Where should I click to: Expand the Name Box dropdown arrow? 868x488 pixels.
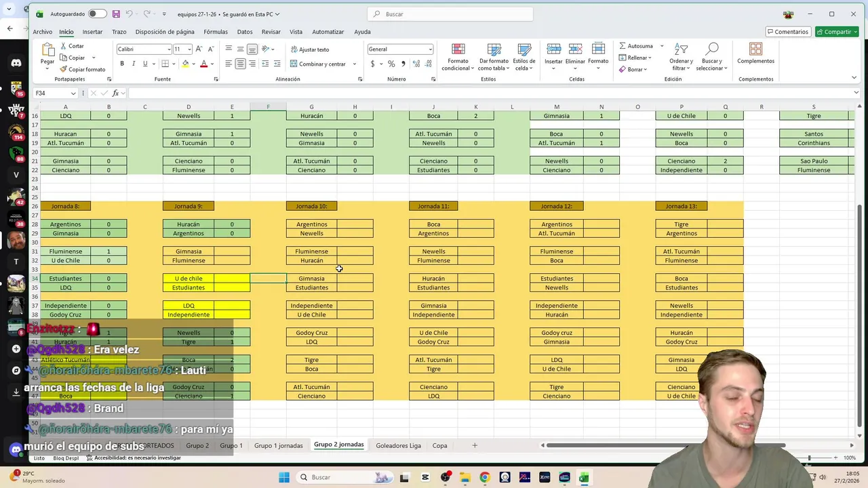click(73, 93)
